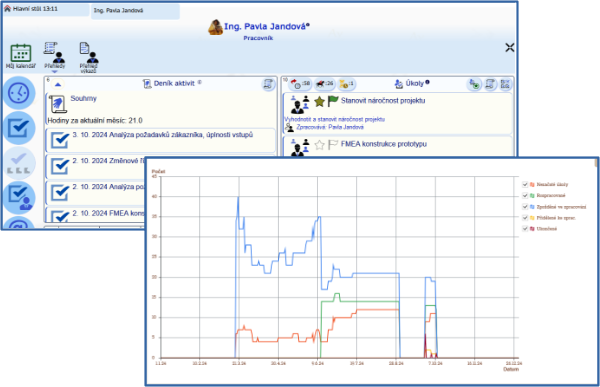600x387 pixels.
Task: Open the Můj kalendář calendar icon
Action: click(21, 53)
